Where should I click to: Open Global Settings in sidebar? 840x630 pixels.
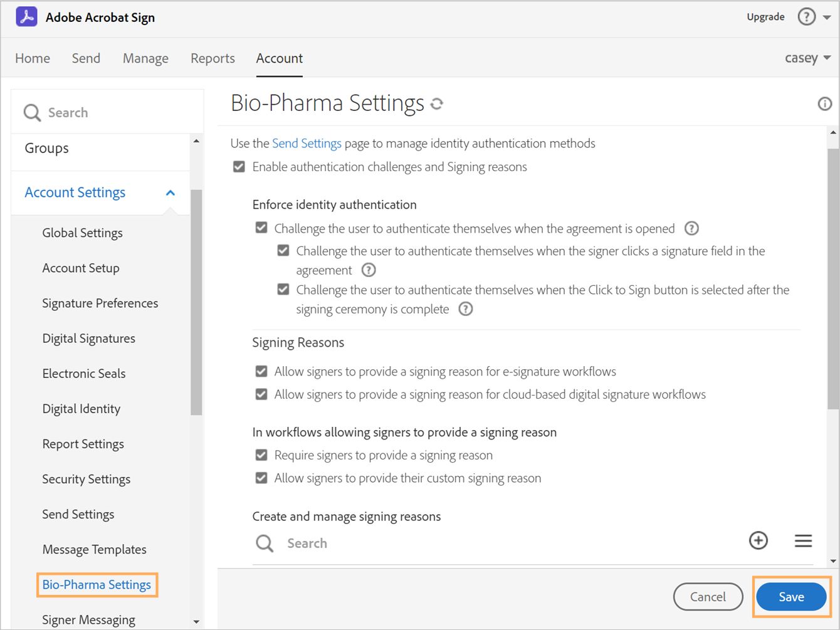click(82, 233)
